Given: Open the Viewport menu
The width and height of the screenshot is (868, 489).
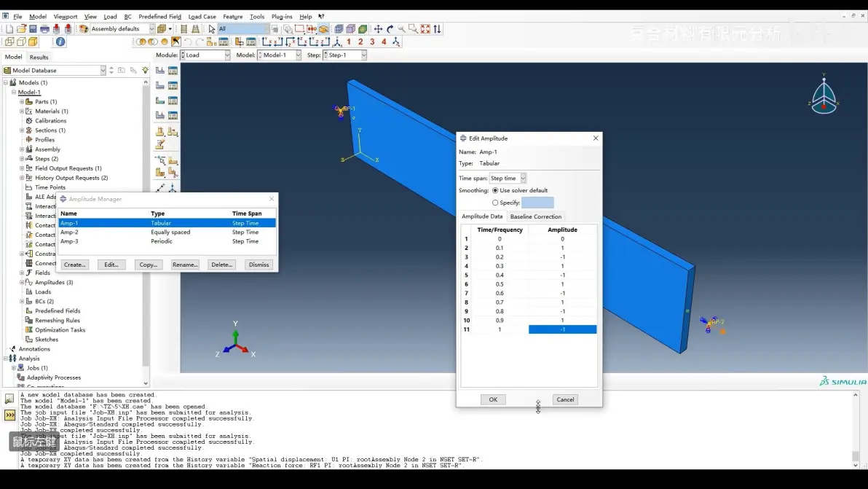Looking at the screenshot, I should pos(66,17).
